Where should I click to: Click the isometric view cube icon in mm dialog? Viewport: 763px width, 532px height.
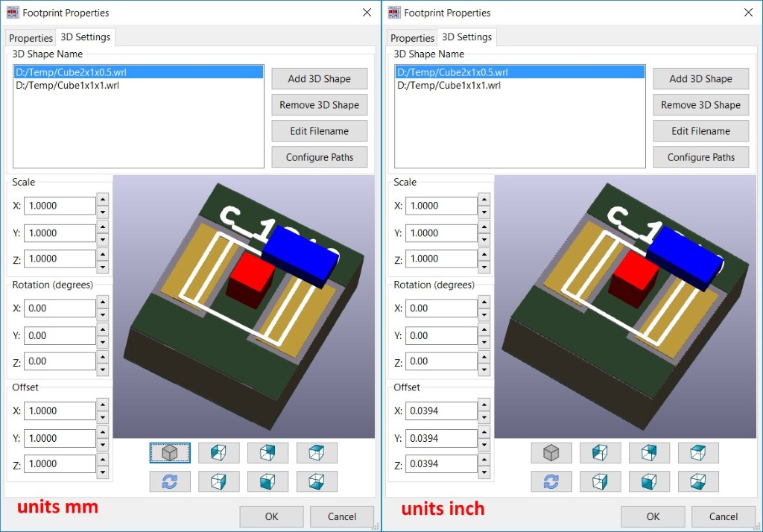coord(170,452)
